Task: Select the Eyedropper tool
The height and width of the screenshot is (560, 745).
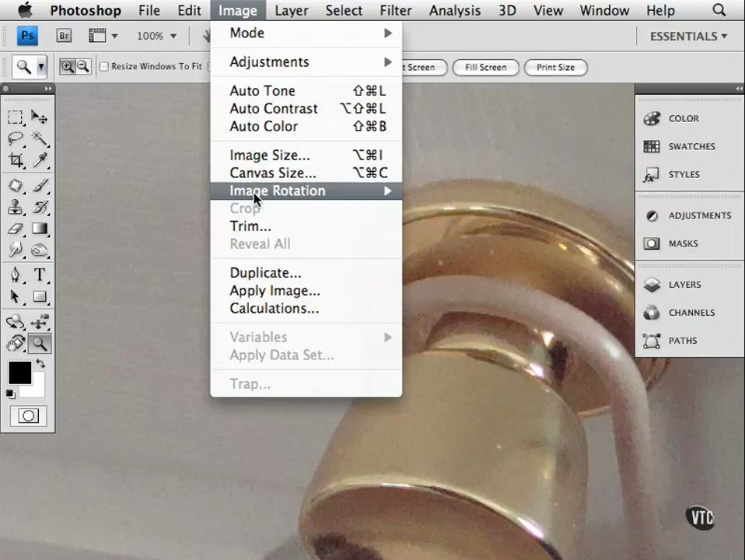Action: [40, 160]
